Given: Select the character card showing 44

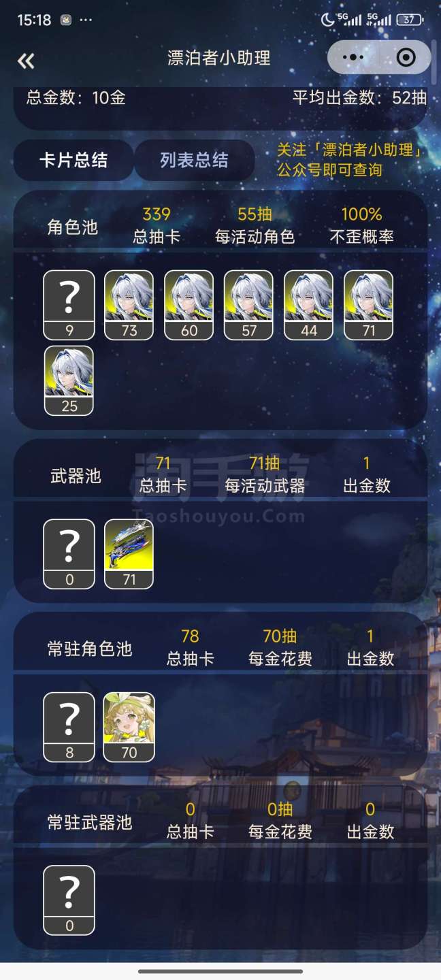Looking at the screenshot, I should click(x=308, y=305).
